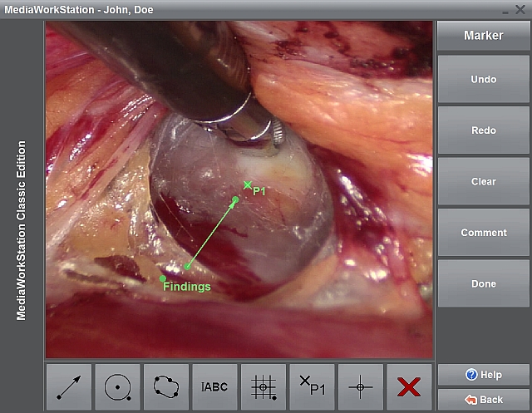Choose the crosshair marker tool
Screen dimensions: 532x413
coord(360,387)
